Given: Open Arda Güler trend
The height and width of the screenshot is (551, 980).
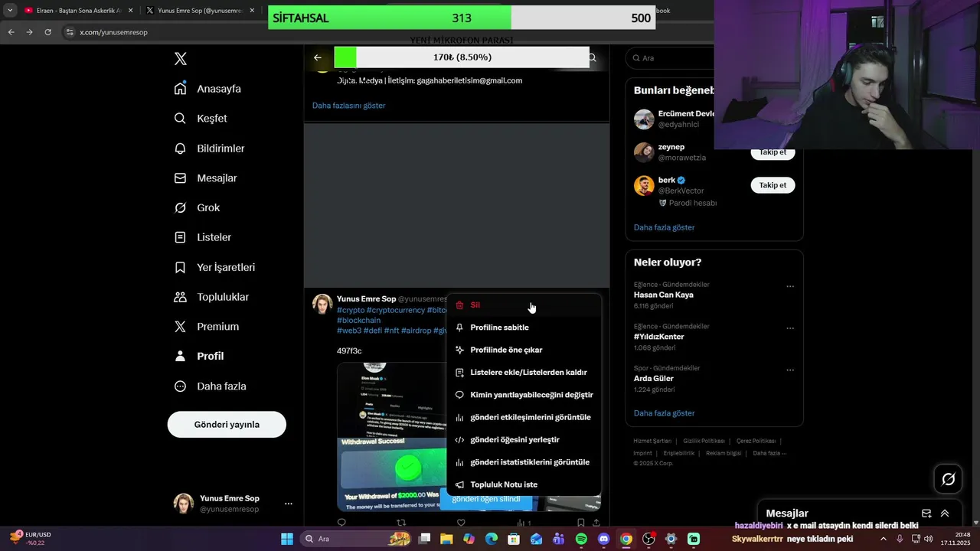Looking at the screenshot, I should tap(654, 378).
